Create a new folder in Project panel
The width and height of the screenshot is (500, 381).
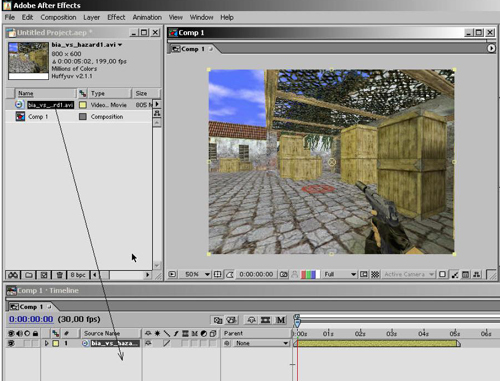(29, 275)
